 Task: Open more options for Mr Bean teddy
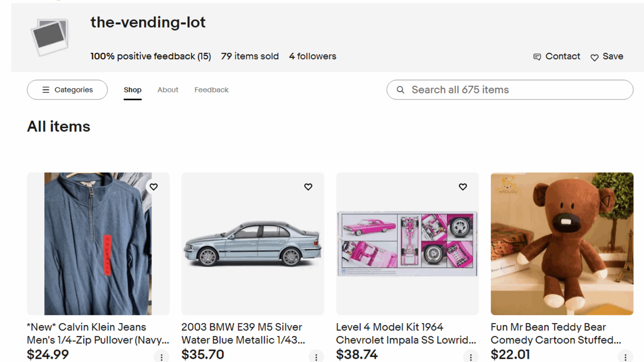pyautogui.click(x=625, y=357)
